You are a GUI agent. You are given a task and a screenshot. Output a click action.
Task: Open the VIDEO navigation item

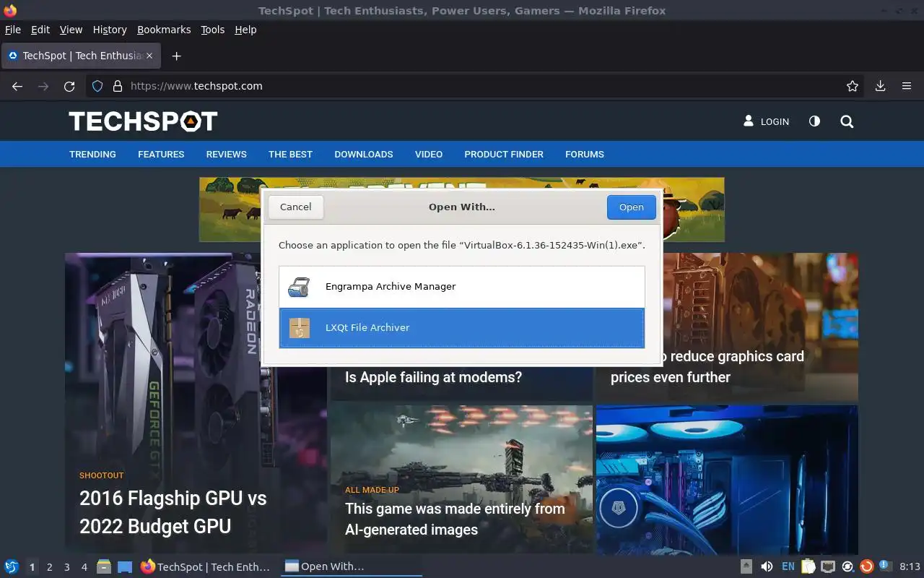point(429,155)
